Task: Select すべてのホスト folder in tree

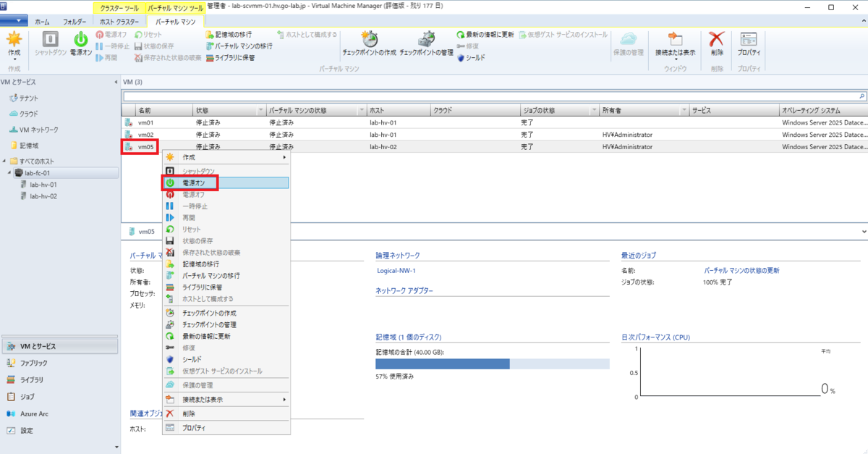Action: [37, 161]
